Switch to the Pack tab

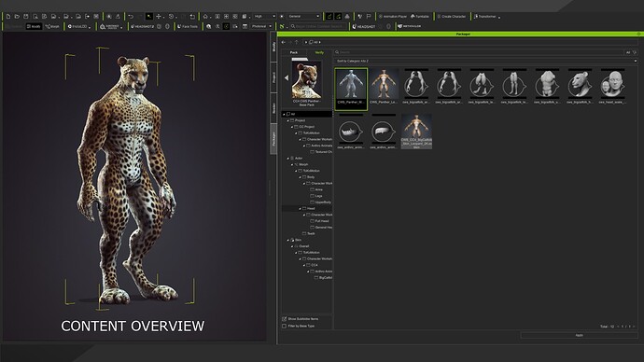tap(294, 52)
